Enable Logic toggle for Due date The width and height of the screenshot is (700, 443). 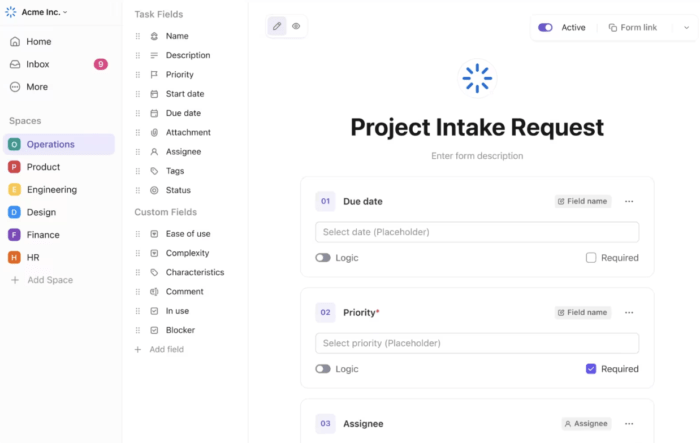tap(323, 258)
